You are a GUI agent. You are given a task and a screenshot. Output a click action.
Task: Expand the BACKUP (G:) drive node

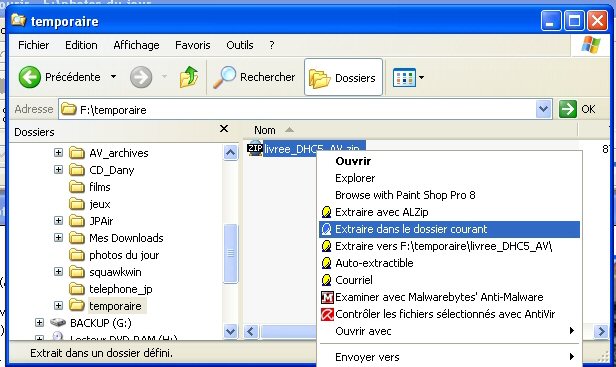coord(39,323)
